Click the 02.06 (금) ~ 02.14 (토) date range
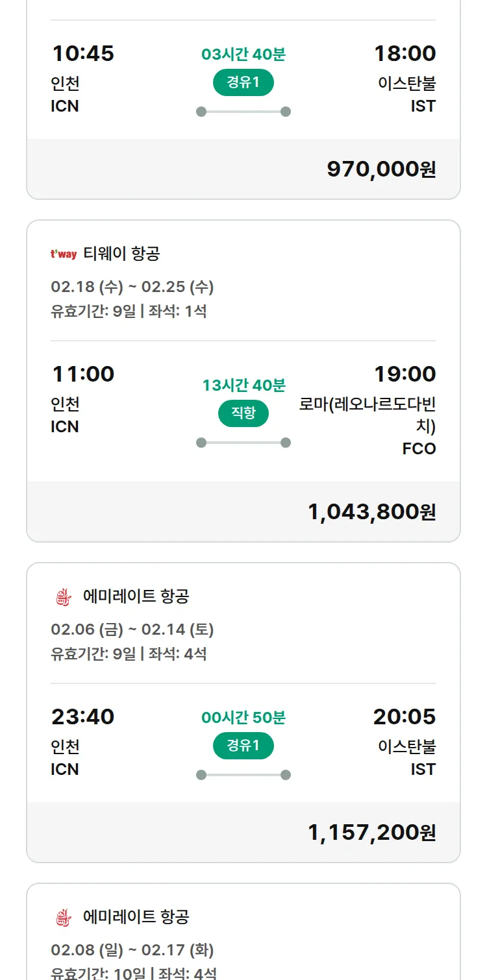This screenshot has width=487, height=980. coord(132,630)
